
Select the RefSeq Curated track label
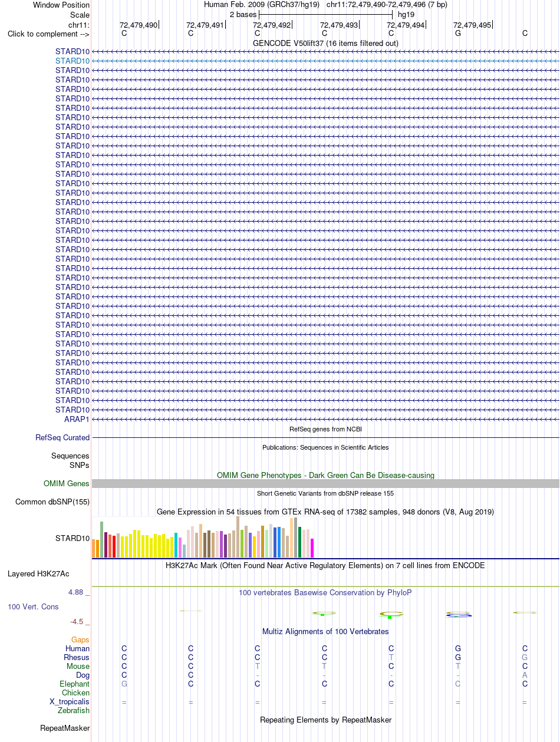pyautogui.click(x=62, y=438)
